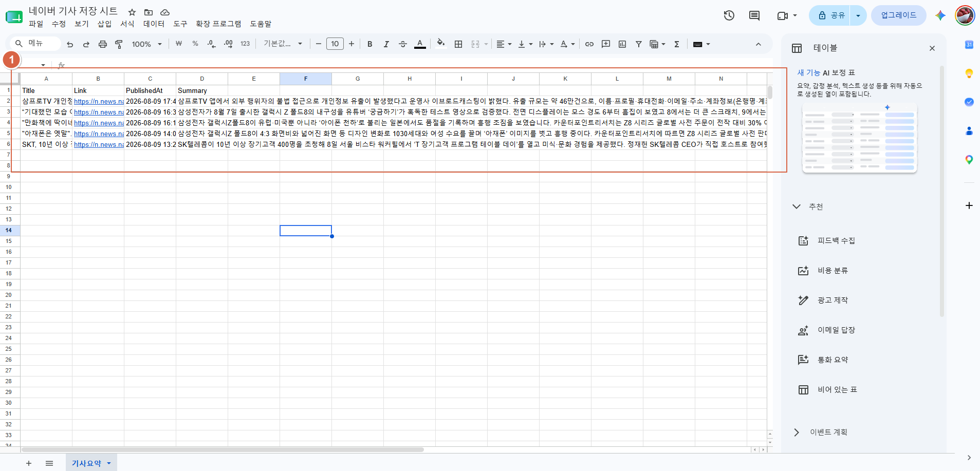Toggle strikethrough formatting
This screenshot has width=980, height=471.
[403, 44]
